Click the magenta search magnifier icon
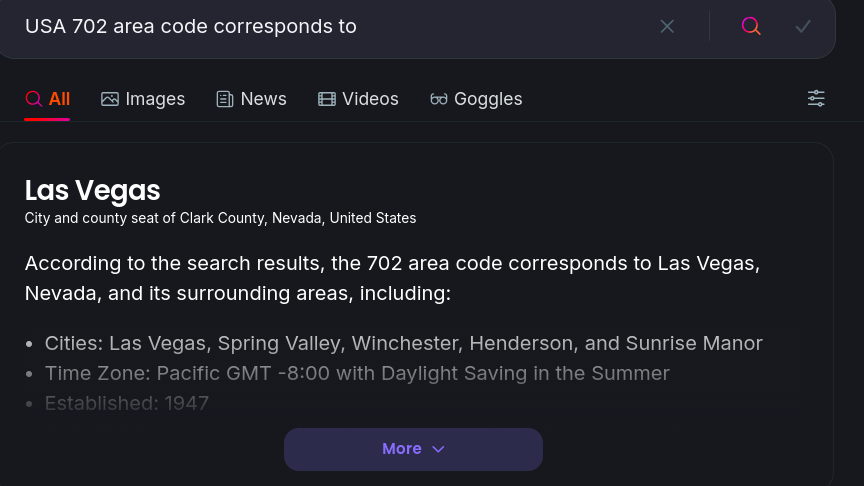Screen dimensions: 864x486 click(750, 26)
